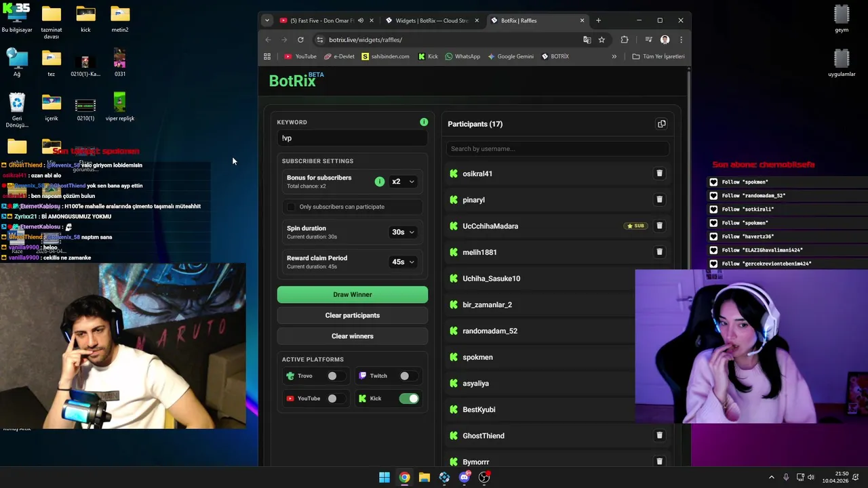Remove melih1881 with the trash icon
This screenshot has height=488, width=868.
tap(659, 252)
